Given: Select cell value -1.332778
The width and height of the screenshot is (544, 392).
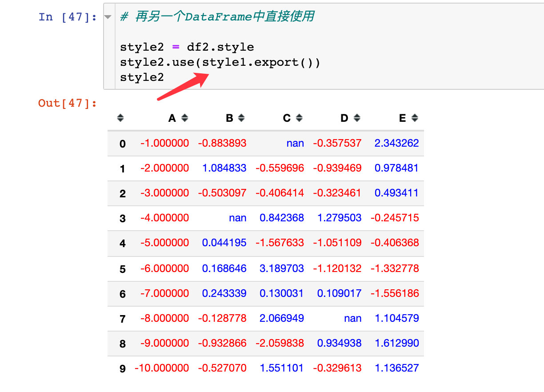Looking at the screenshot, I should click(x=395, y=268).
